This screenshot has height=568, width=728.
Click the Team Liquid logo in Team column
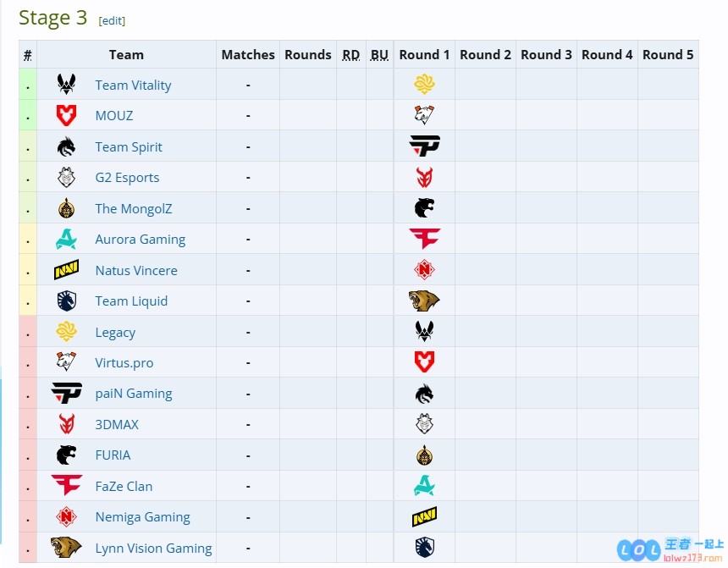tap(66, 301)
